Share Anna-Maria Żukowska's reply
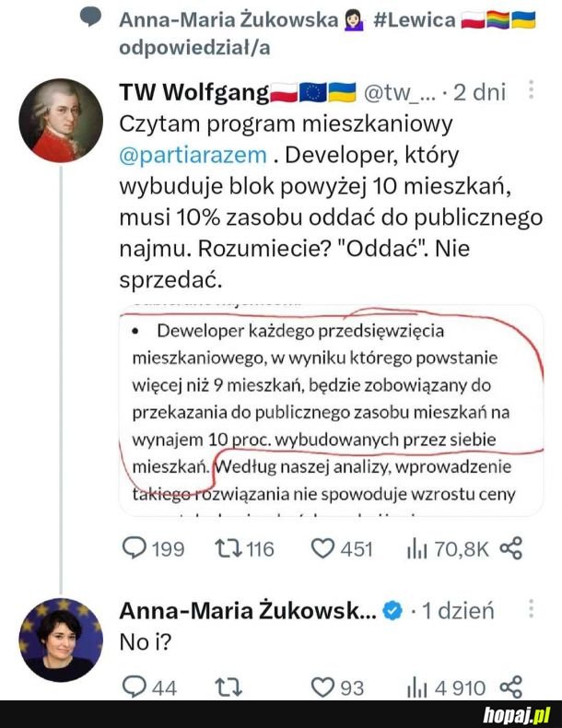 point(510,687)
